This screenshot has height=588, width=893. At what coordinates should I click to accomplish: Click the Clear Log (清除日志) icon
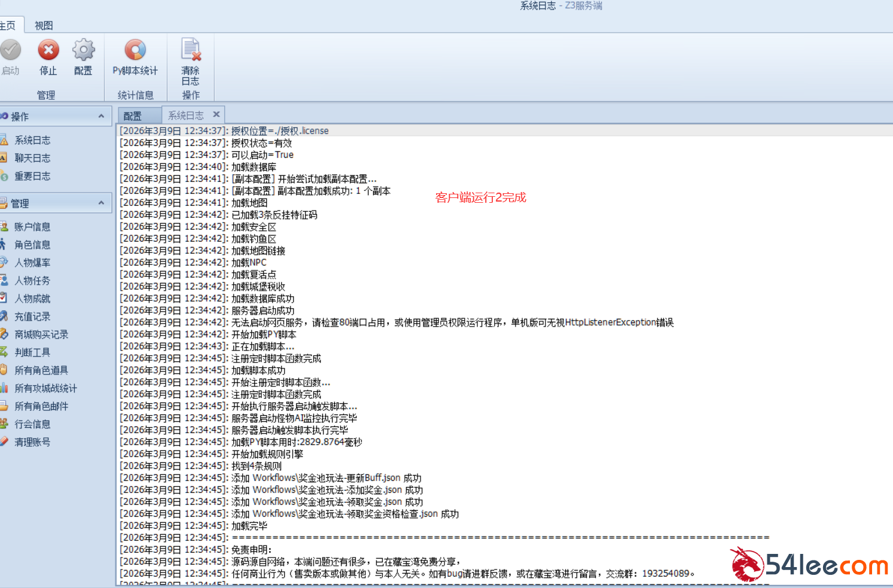point(191,50)
